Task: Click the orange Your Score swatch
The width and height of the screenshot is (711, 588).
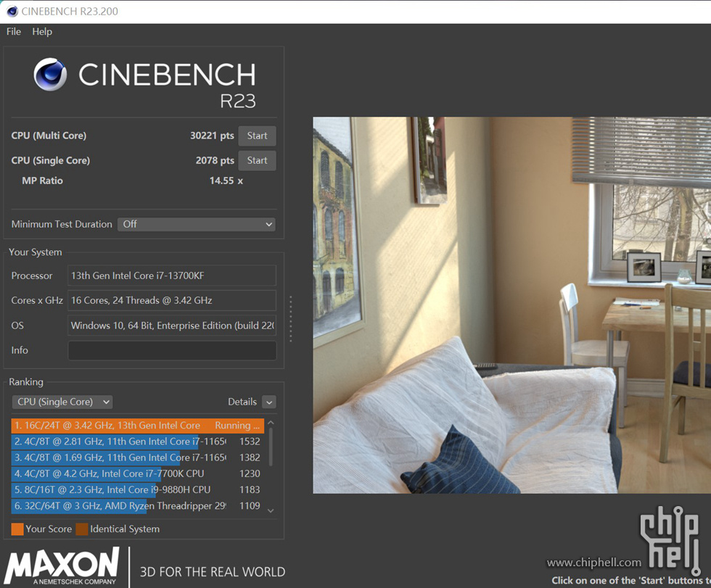Action: [x=17, y=529]
